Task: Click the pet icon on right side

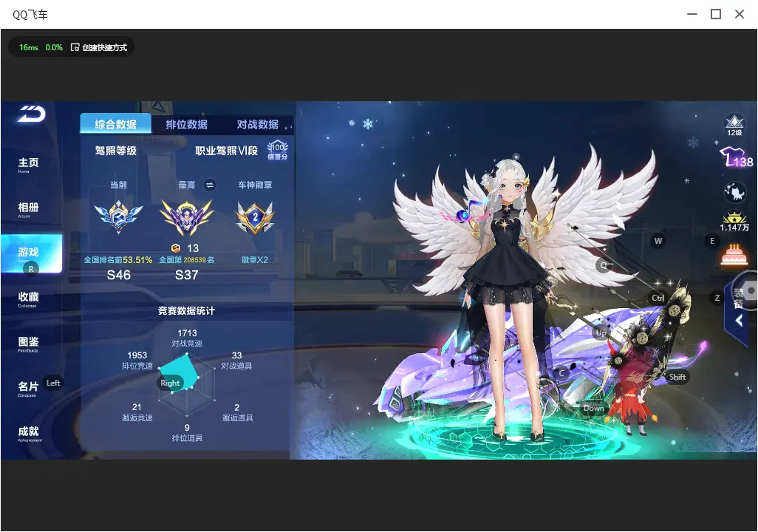Action: 735,193
